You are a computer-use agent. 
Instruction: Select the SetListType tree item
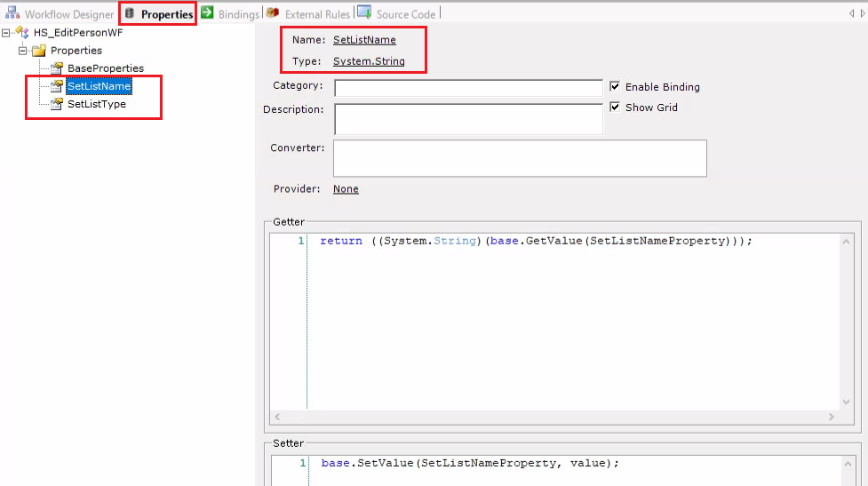pos(96,104)
